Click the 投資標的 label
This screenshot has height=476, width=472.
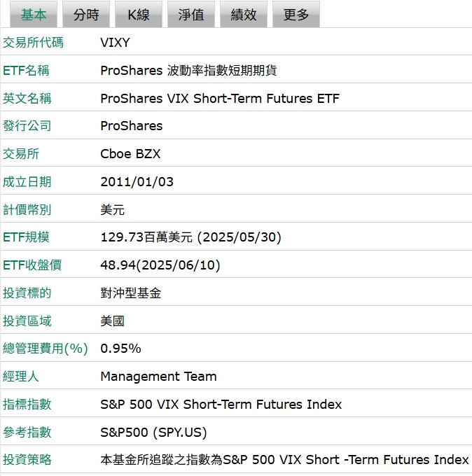pyautogui.click(x=27, y=293)
